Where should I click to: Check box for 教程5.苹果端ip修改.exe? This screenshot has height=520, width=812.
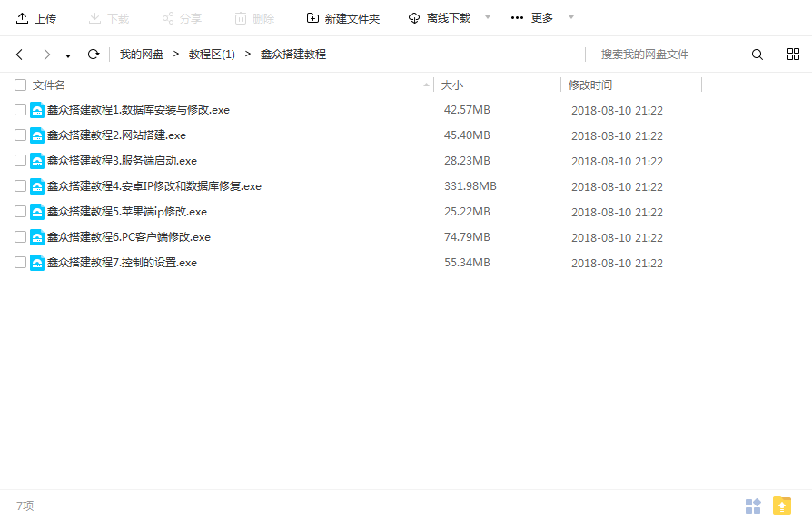(x=20, y=211)
